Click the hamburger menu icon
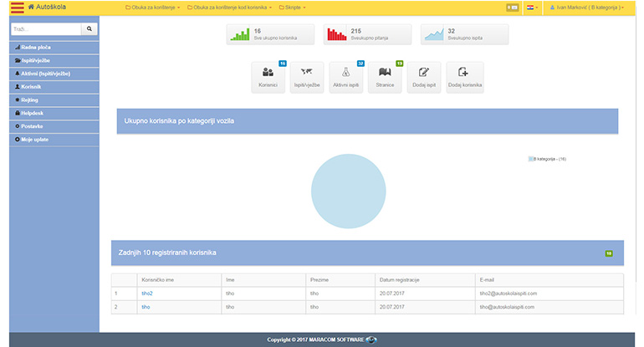Viewport: 644px width, 347px height. coord(16,8)
